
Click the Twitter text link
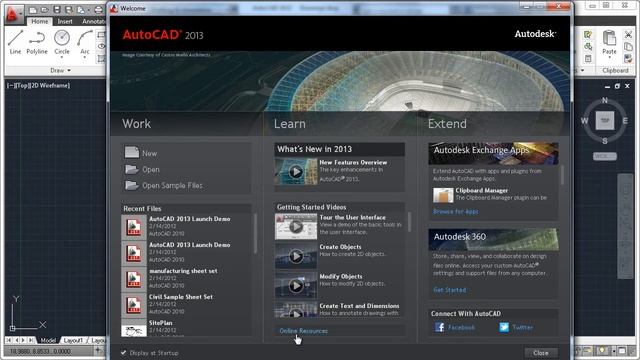click(x=522, y=327)
